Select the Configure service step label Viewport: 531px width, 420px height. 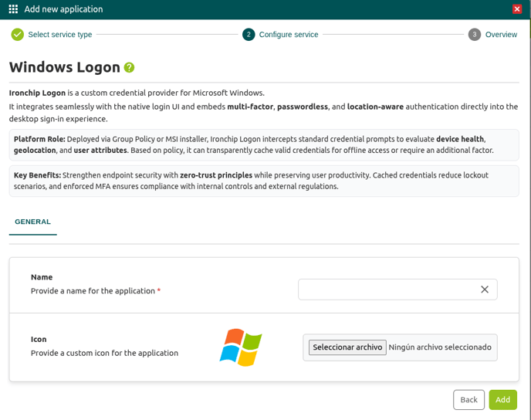[288, 35]
